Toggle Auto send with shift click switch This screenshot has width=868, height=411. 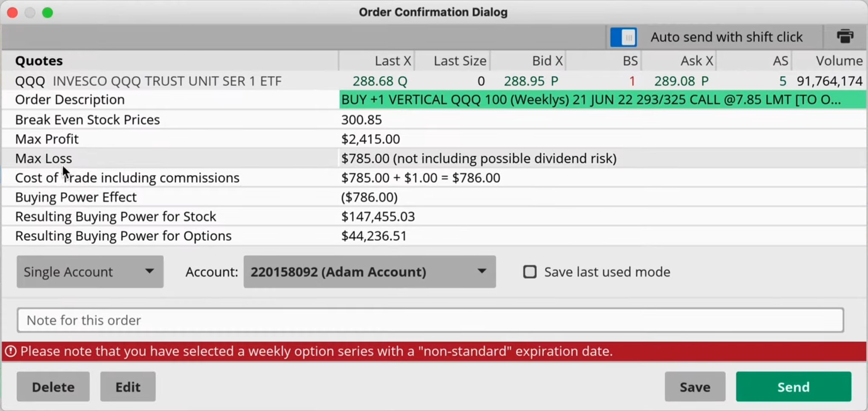pos(623,37)
